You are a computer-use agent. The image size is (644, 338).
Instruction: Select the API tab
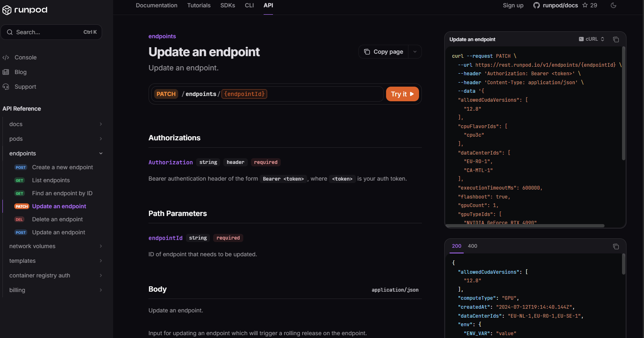[x=269, y=5]
